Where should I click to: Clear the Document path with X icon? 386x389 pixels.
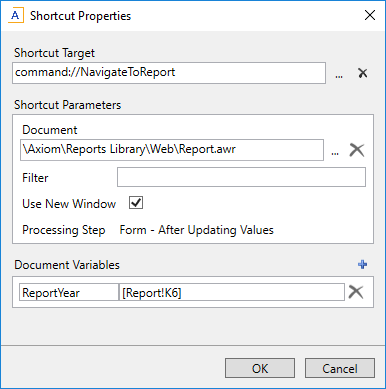(357, 150)
